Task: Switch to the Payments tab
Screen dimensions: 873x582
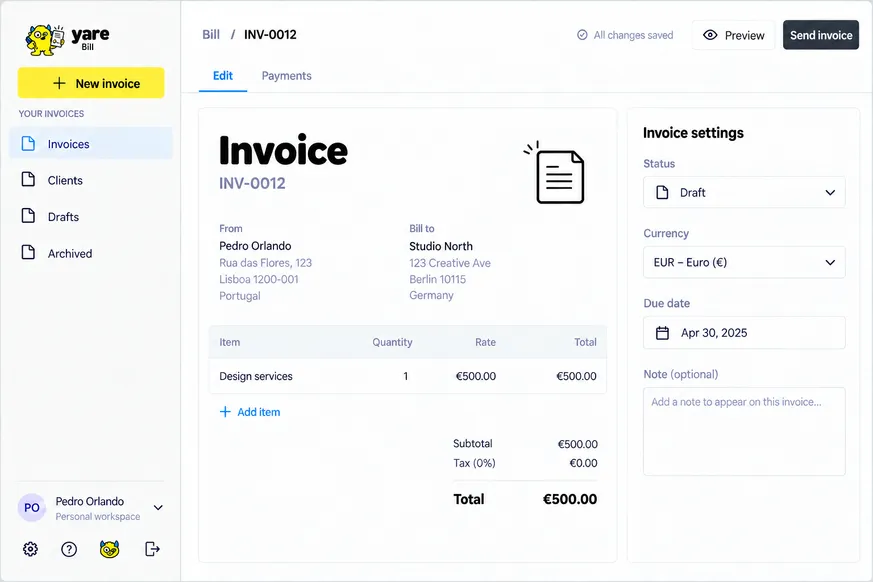Action: (x=287, y=76)
